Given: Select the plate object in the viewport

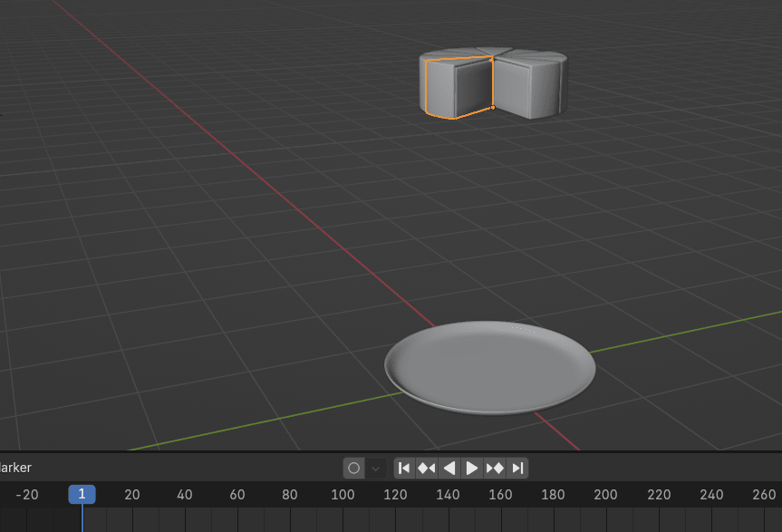Looking at the screenshot, I should pos(490,367).
